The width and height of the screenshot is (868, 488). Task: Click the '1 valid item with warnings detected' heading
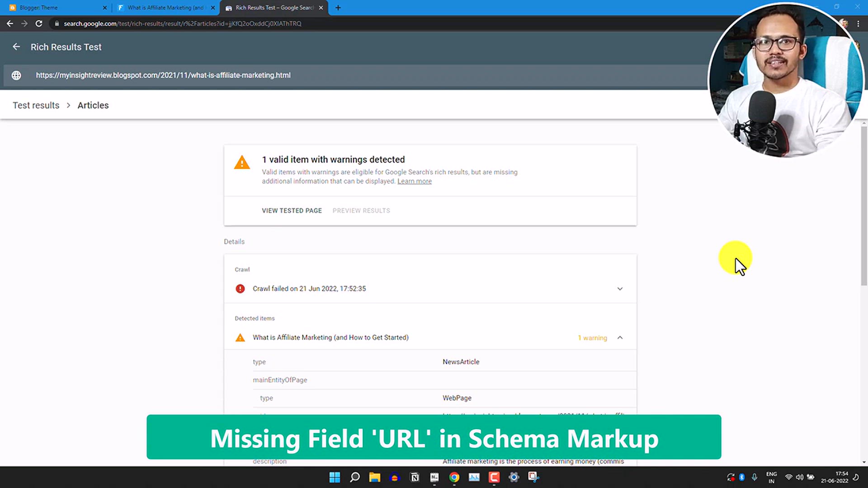334,160
